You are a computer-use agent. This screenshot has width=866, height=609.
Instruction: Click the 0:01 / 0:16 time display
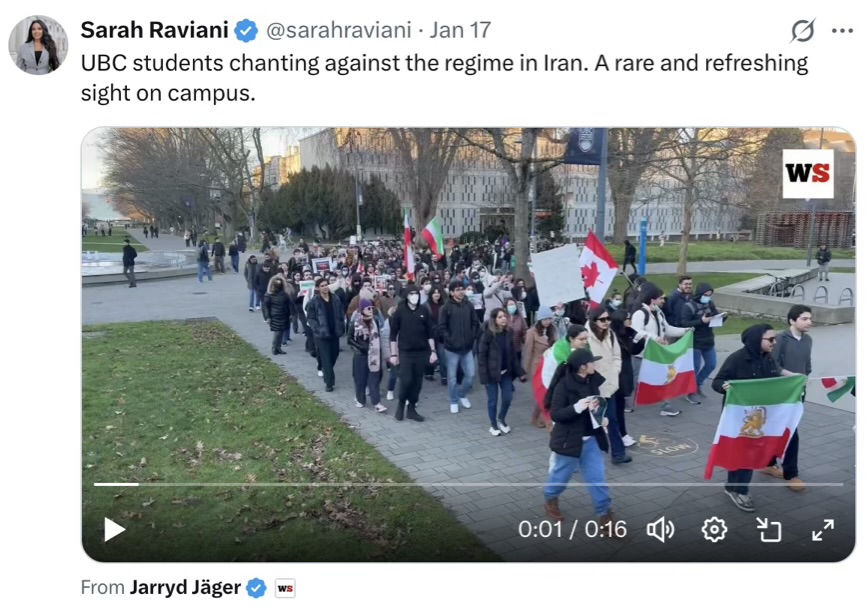(x=572, y=529)
